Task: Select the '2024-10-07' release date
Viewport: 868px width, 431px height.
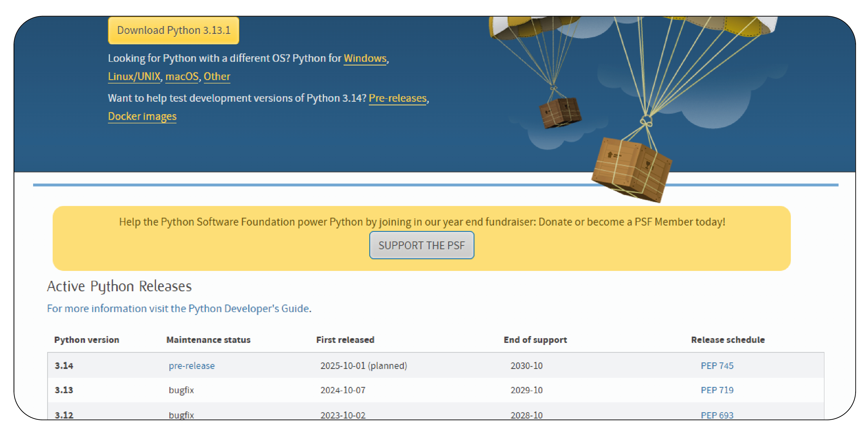Action: click(343, 390)
